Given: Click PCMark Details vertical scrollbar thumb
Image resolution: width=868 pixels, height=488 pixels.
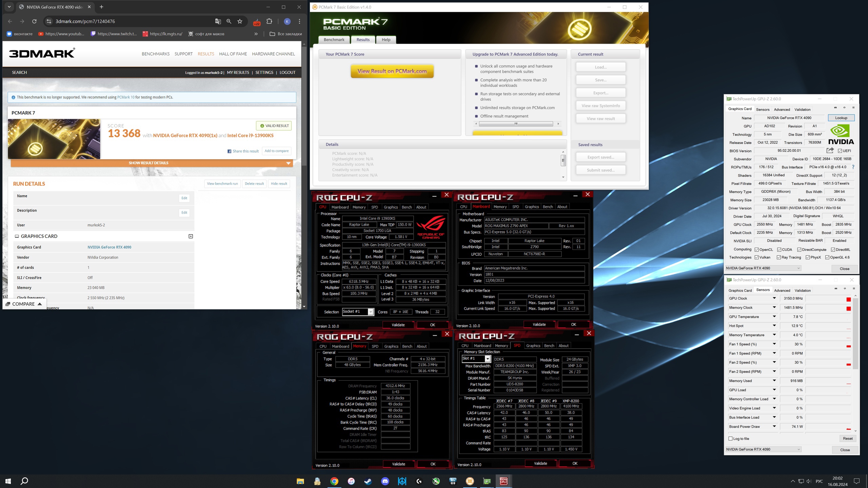Looking at the screenshot, I should coord(563,160).
